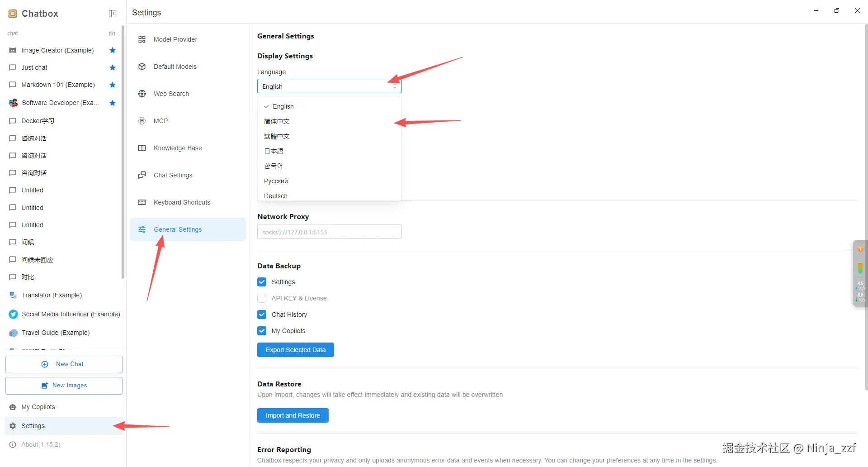Screen dimensions: 868x467
Task: Switch to the MCP settings tab
Action: [x=160, y=121]
